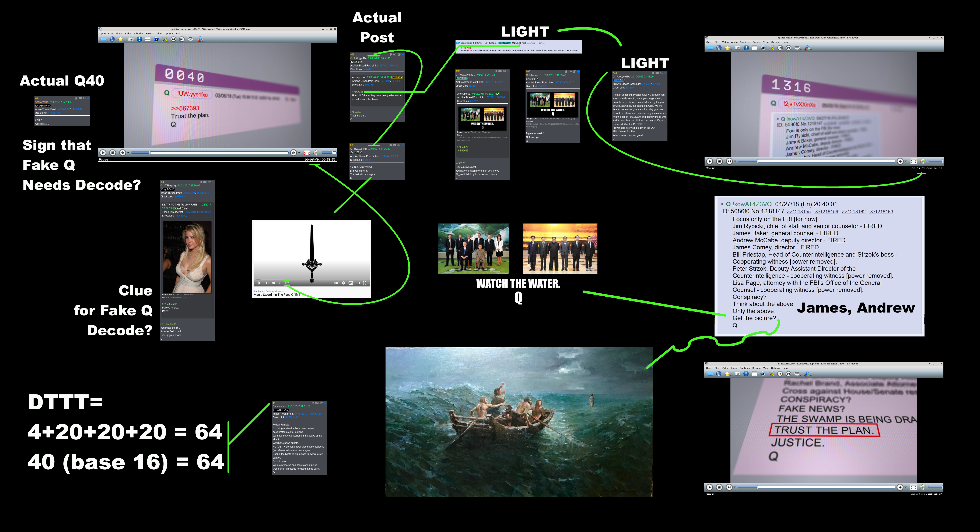Click play on the Magic Sword YouTube video
The image size is (980, 532).
(x=260, y=283)
